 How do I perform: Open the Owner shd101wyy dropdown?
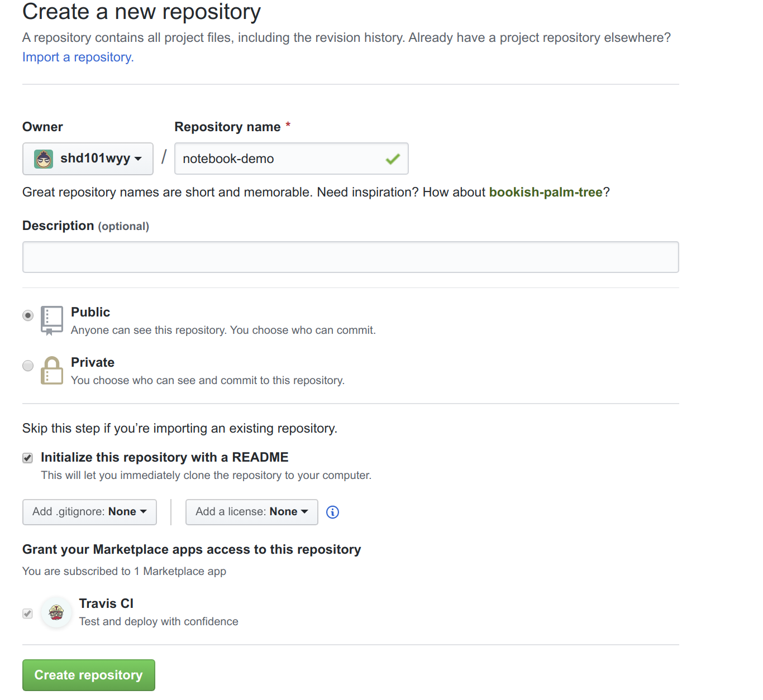pyautogui.click(x=88, y=159)
